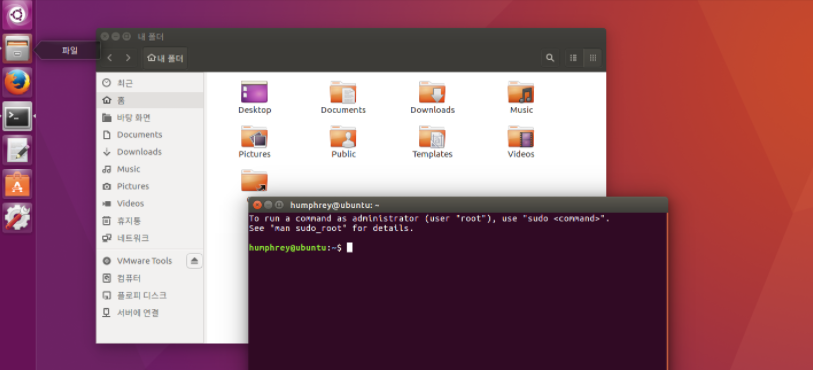813x370 pixels.
Task: Select 네트워크 in the sidebar
Action: [x=150, y=238]
